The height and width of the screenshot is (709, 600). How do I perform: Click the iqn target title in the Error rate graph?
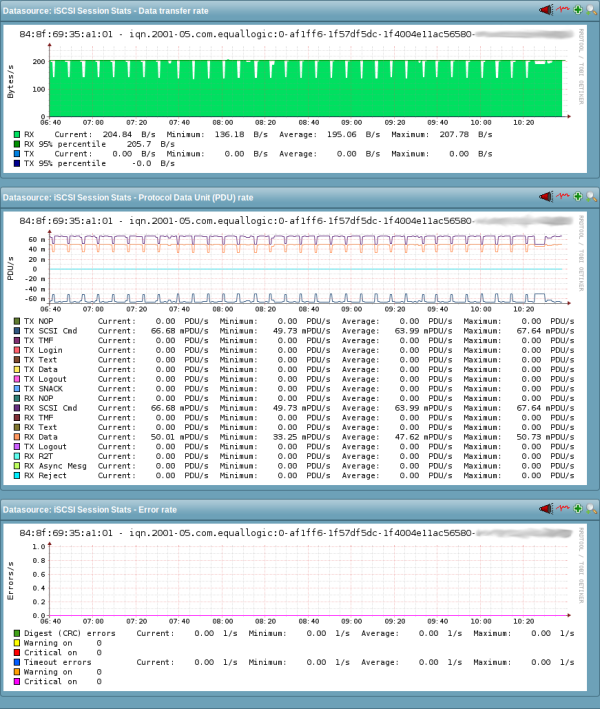[x=246, y=533]
